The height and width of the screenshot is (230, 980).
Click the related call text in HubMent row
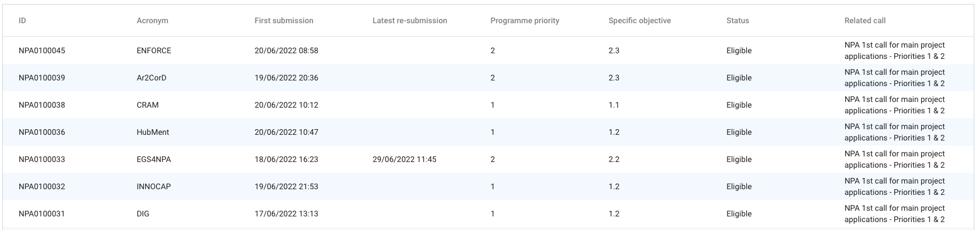coord(895,132)
